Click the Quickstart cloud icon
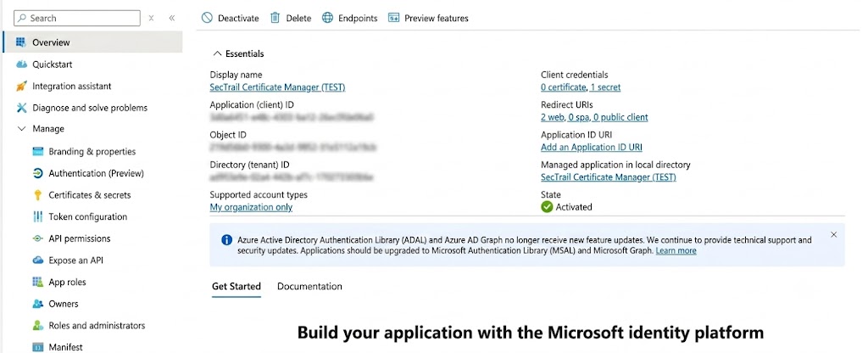 (x=21, y=64)
